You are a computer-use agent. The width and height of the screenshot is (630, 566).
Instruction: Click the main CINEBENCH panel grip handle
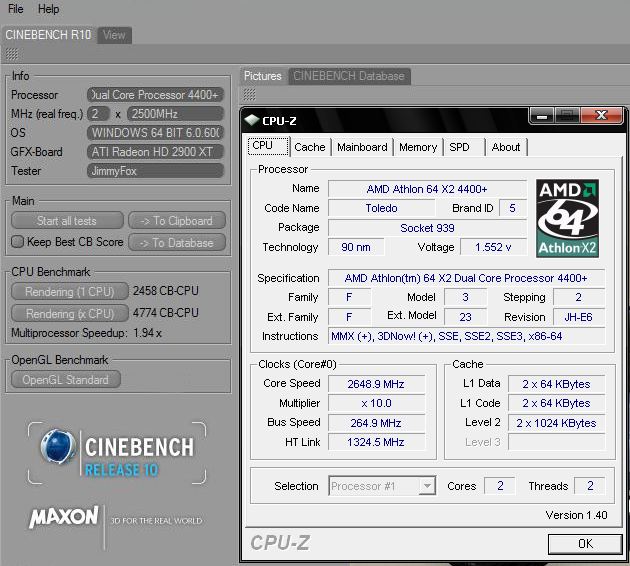pyautogui.click(x=12, y=54)
